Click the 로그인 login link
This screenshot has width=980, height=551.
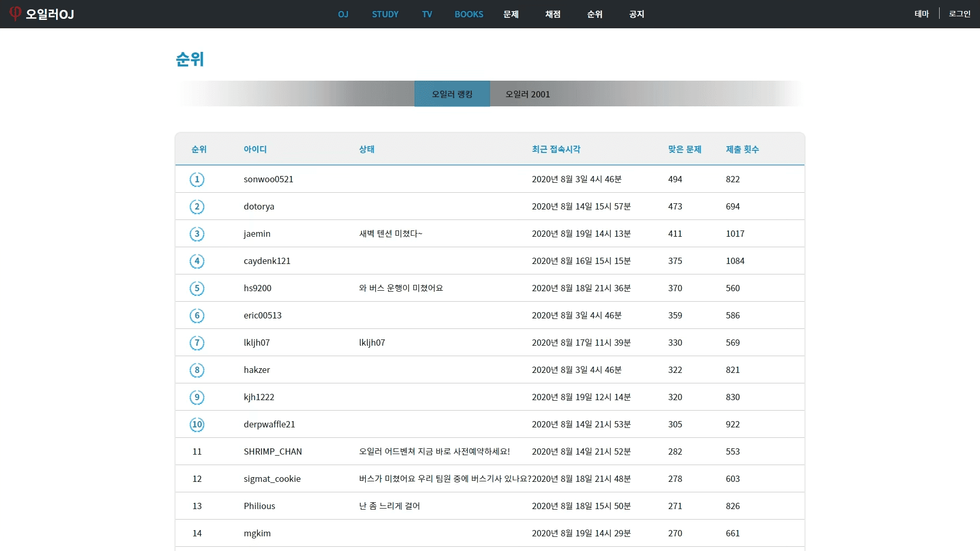point(960,14)
